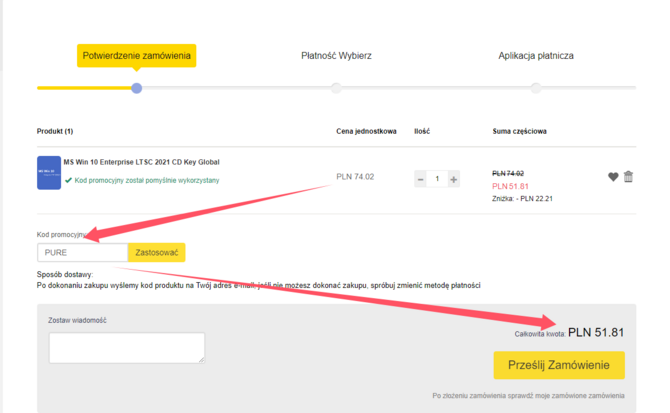Click green checkmark beside promo success message
The height and width of the screenshot is (413, 670).
[68, 181]
